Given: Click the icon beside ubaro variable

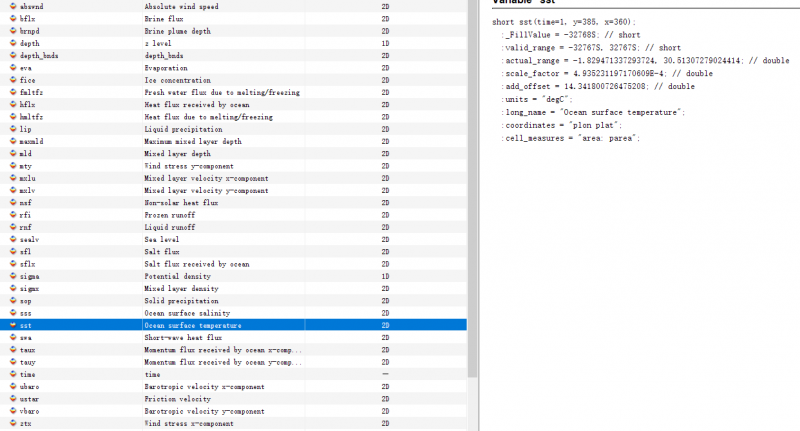Looking at the screenshot, I should (12, 386).
